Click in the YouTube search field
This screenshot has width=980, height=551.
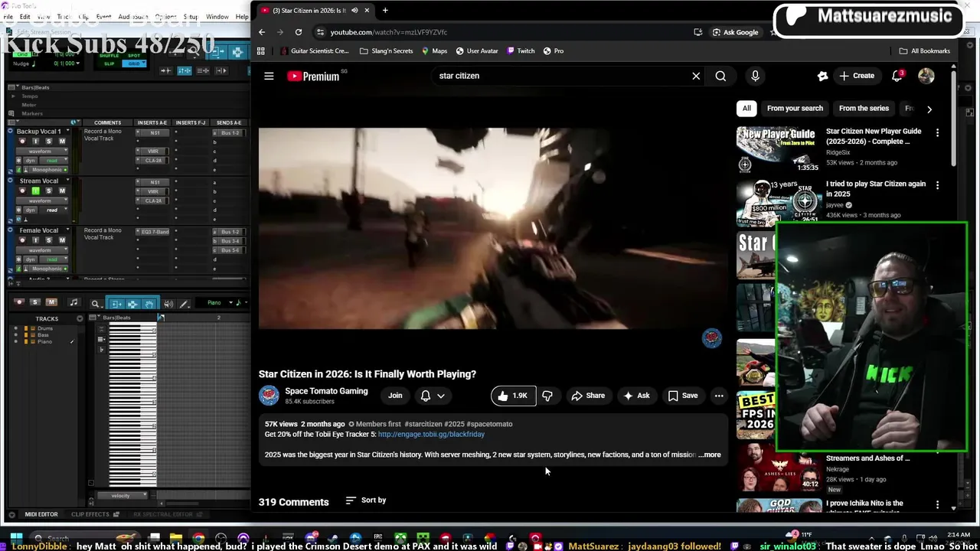[x=559, y=76]
